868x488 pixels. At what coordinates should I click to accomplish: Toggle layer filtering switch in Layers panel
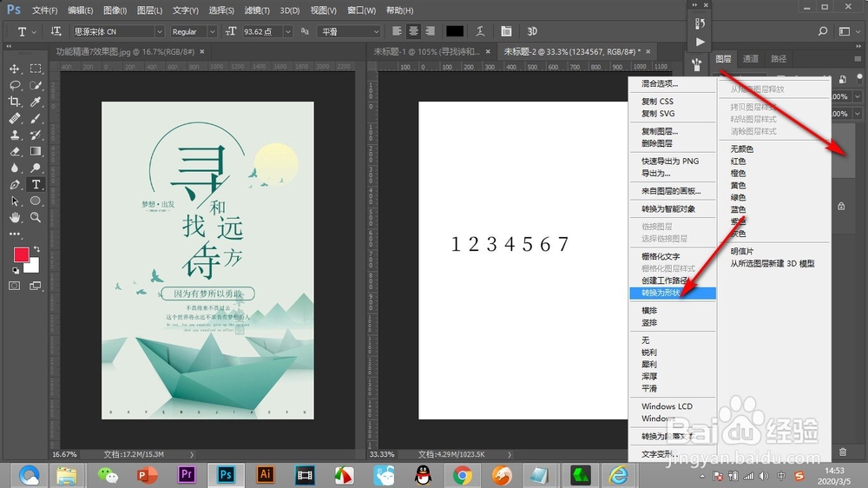[859, 77]
